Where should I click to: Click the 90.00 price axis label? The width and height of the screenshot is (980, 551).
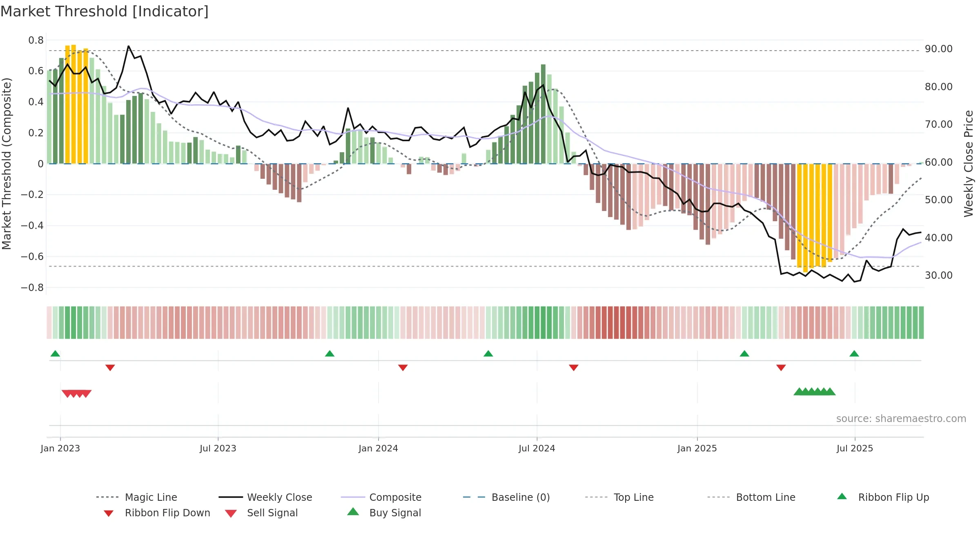coord(939,49)
